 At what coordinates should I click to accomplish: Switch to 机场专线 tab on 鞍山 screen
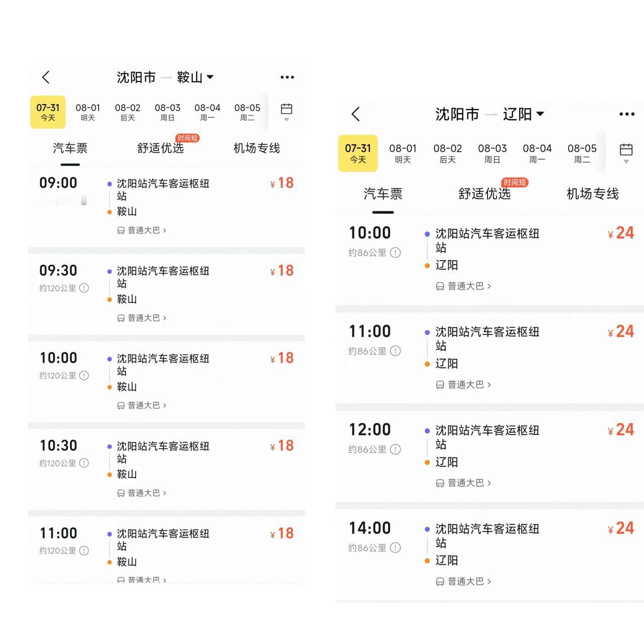(x=257, y=148)
